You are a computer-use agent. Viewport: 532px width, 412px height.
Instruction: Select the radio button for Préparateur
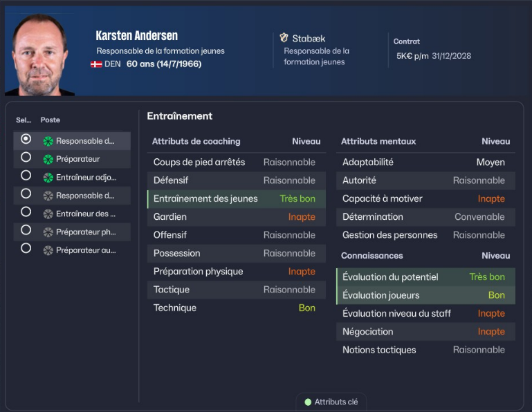26,158
